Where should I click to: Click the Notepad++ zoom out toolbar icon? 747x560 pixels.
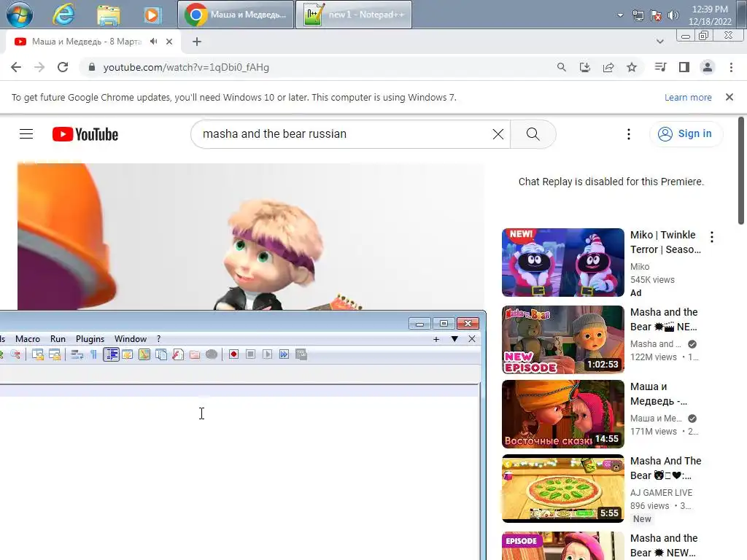click(16, 354)
